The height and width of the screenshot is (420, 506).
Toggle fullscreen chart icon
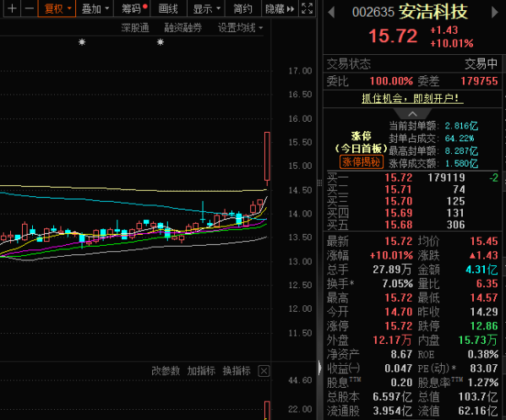point(307,8)
